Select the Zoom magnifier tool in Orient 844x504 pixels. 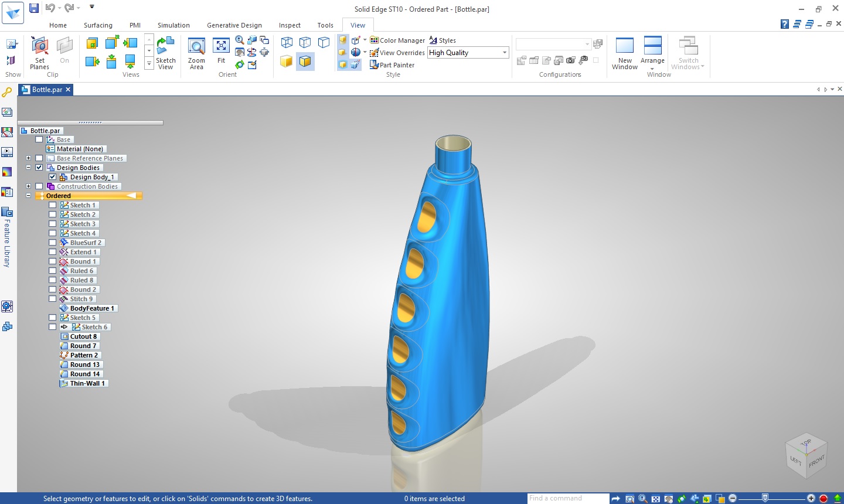[x=240, y=40]
